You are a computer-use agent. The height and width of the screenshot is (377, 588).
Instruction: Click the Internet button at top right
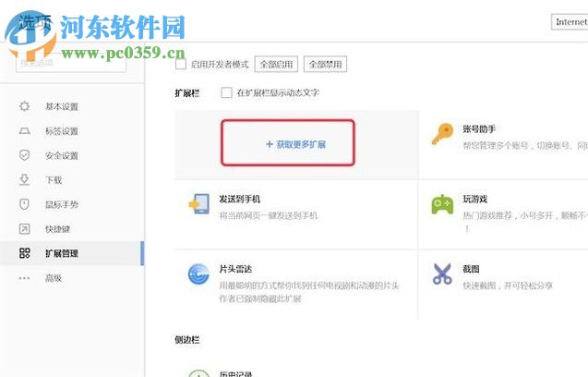point(570,22)
